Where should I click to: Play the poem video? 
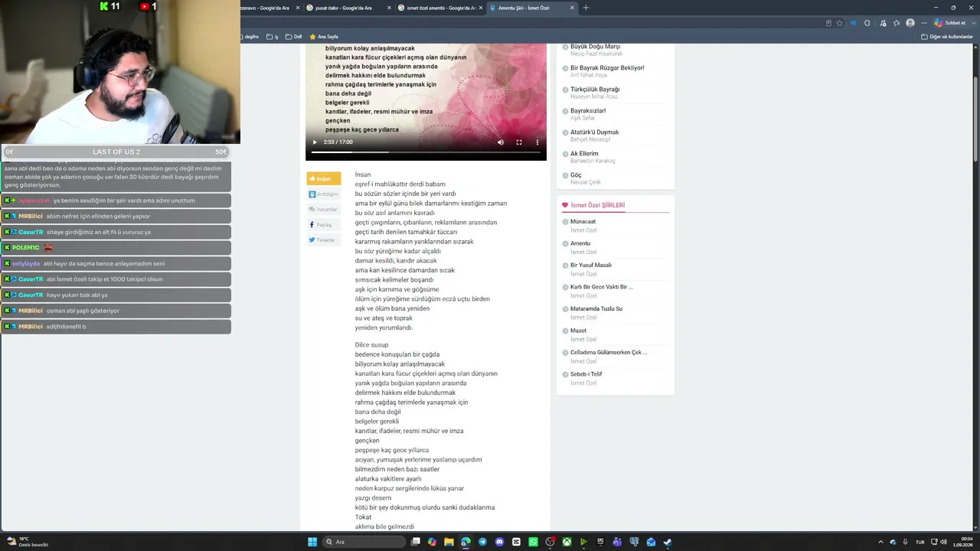coord(314,142)
